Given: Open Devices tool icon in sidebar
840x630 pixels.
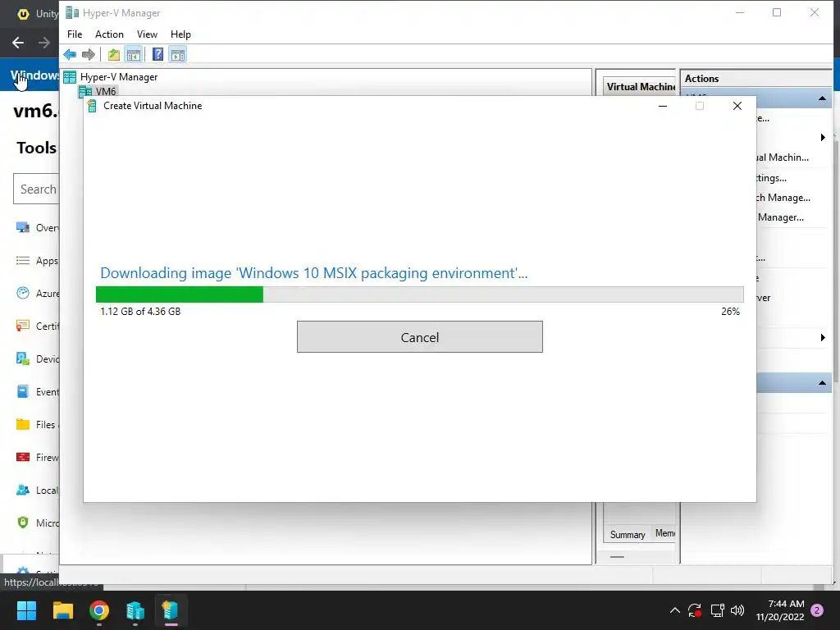Looking at the screenshot, I should click(22, 358).
